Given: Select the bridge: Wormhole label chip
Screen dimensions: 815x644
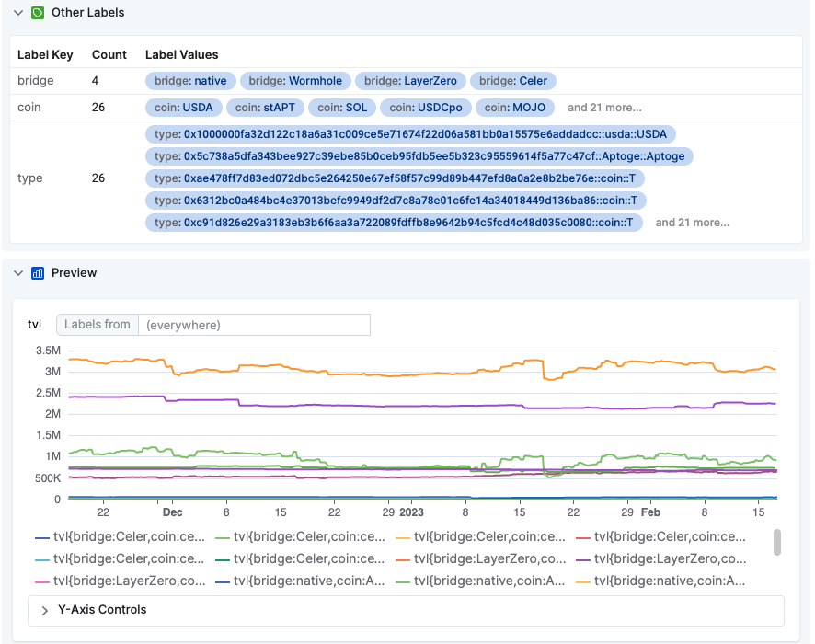Looking at the screenshot, I should coord(295,81).
